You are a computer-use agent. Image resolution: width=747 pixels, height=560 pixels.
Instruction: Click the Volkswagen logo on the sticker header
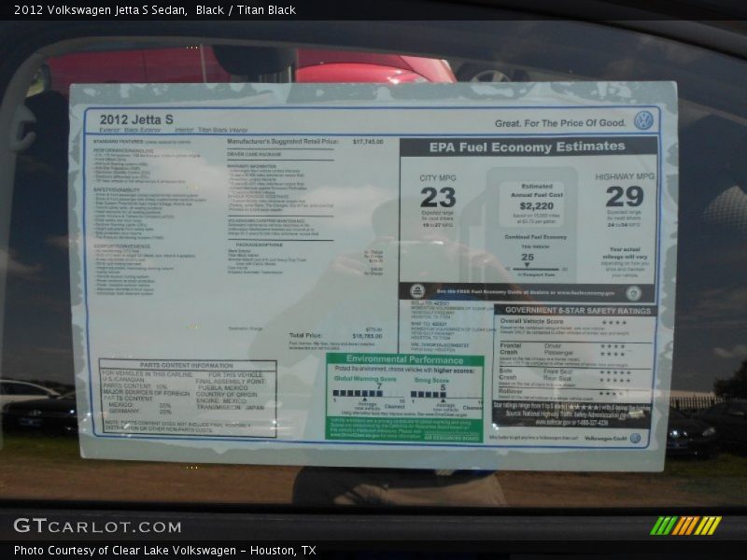[x=643, y=120]
